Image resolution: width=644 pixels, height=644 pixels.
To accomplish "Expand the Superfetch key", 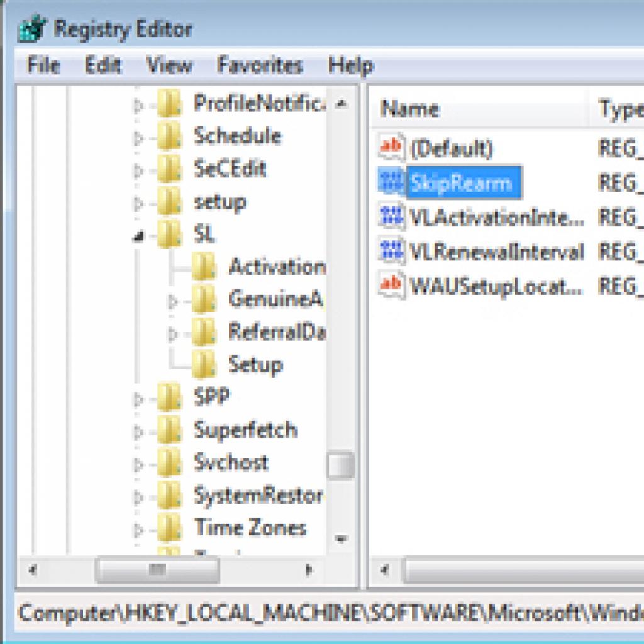I will [x=138, y=432].
